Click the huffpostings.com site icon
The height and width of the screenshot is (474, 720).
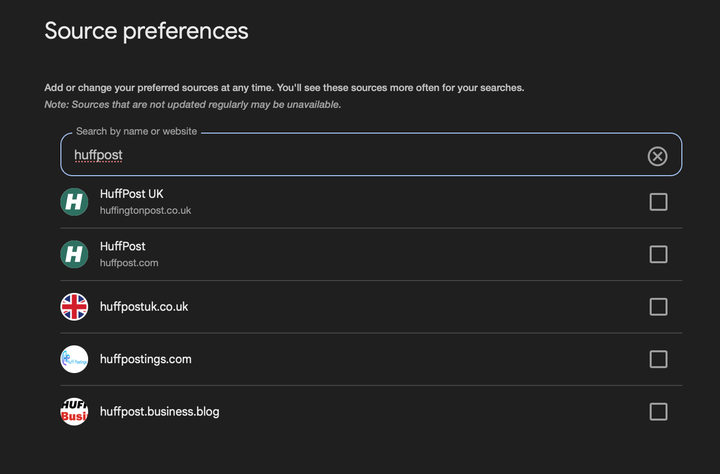coord(74,359)
